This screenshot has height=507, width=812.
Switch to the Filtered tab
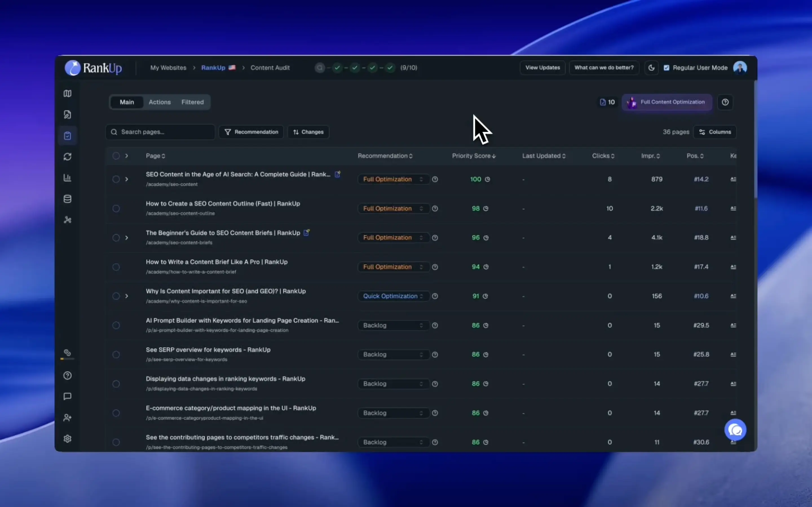pyautogui.click(x=192, y=102)
